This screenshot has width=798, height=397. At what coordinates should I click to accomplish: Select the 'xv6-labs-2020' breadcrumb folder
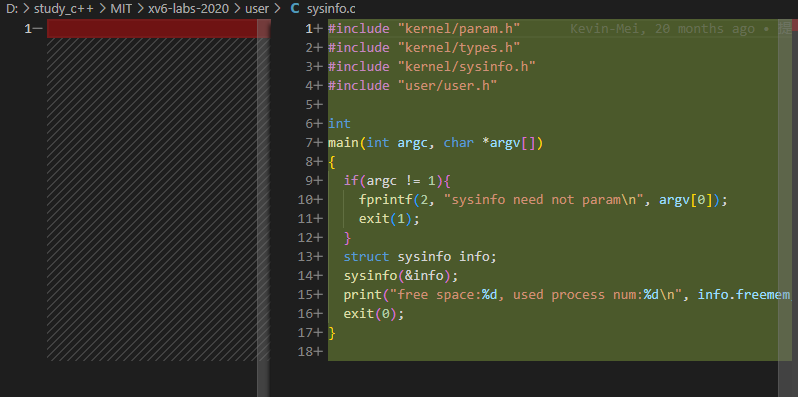(188, 9)
